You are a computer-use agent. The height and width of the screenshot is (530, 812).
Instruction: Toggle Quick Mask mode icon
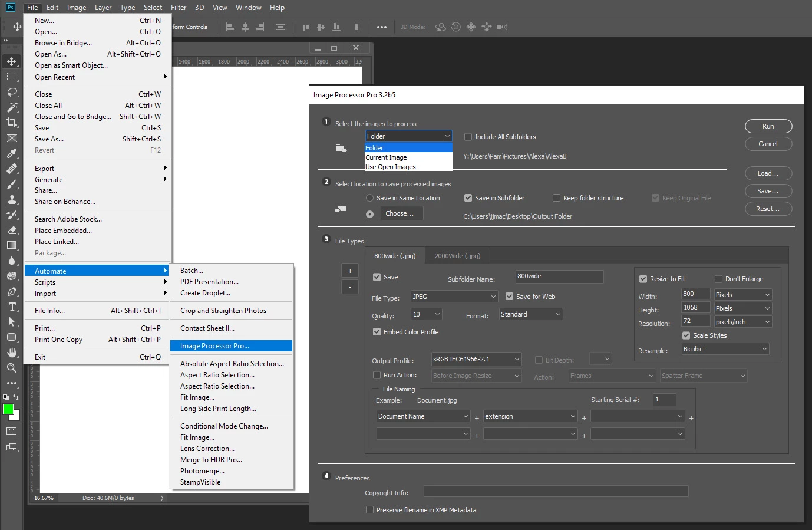tap(12, 432)
